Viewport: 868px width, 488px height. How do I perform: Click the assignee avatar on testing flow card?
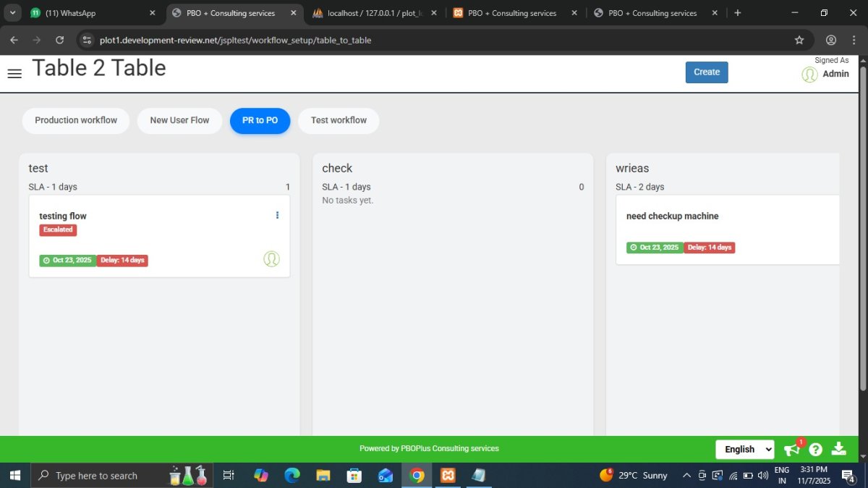point(271,259)
